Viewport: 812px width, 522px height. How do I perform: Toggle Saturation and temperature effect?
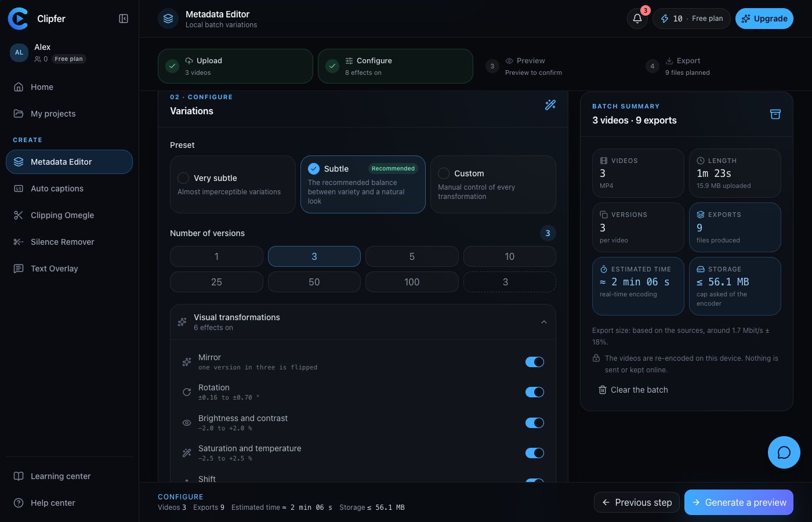coord(535,453)
